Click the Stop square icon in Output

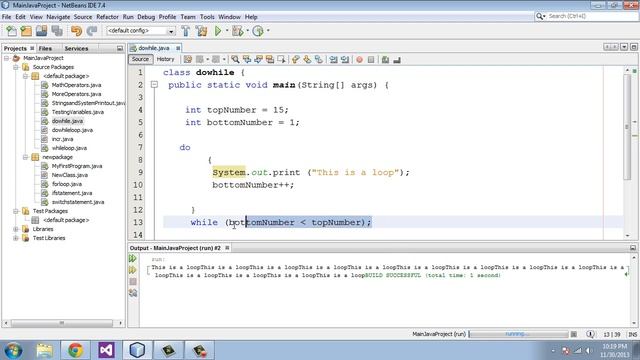point(133,282)
